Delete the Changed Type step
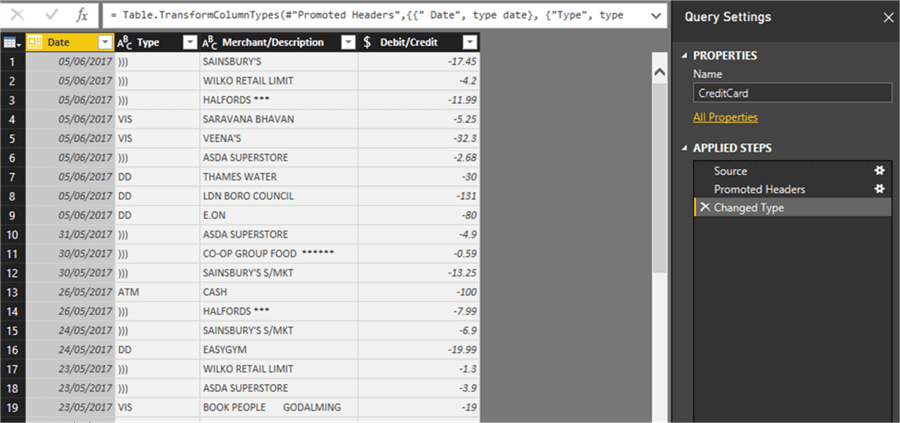Screen dimensions: 900x423 (704, 207)
